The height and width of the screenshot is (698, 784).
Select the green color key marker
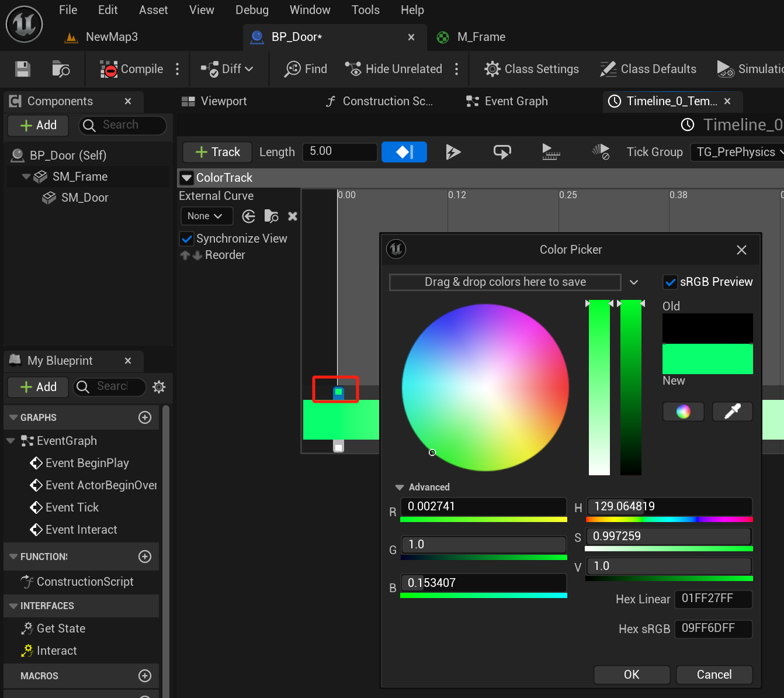pos(338,393)
